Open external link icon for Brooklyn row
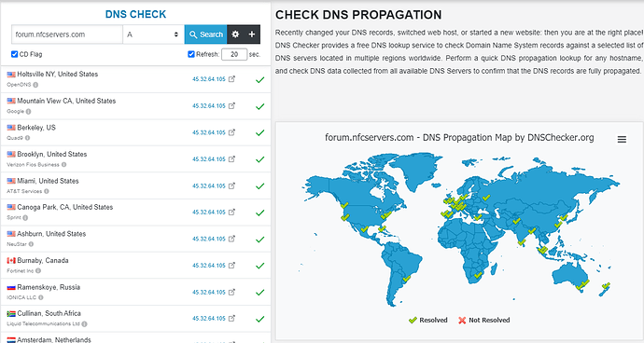Viewport: 644px width, 343px height. pyautogui.click(x=231, y=158)
